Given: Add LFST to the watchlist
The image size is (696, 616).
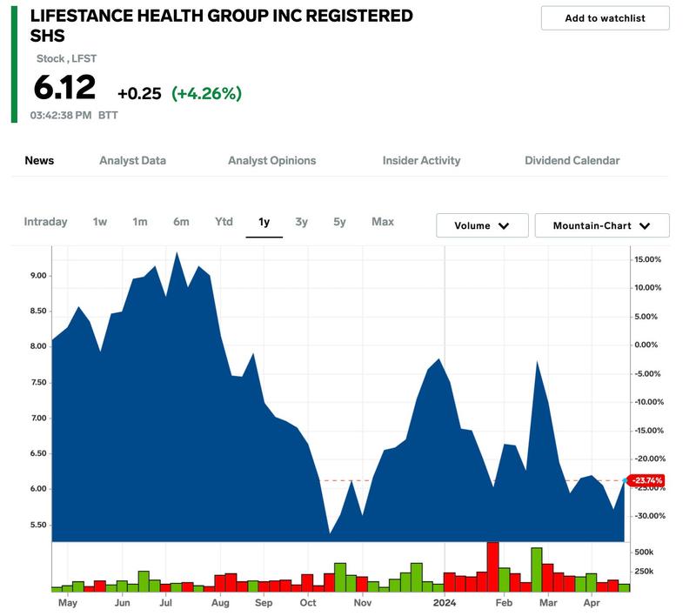Looking at the screenshot, I should pyautogui.click(x=605, y=18).
